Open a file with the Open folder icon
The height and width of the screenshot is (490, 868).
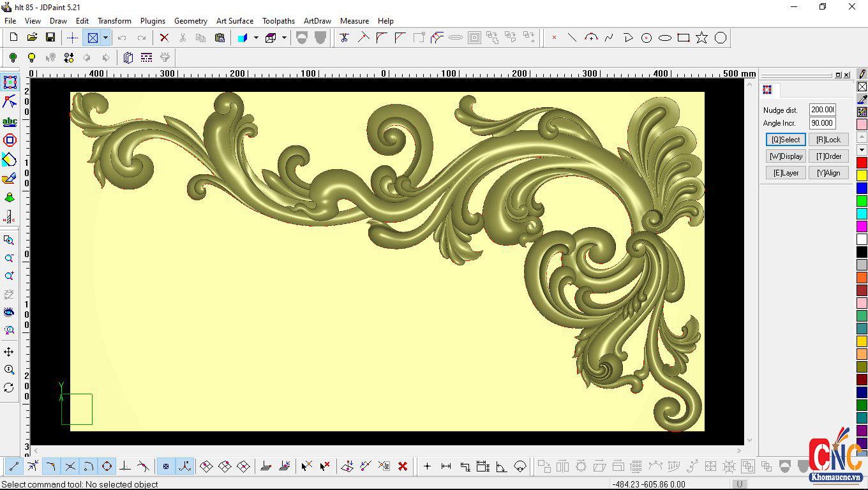tap(32, 38)
